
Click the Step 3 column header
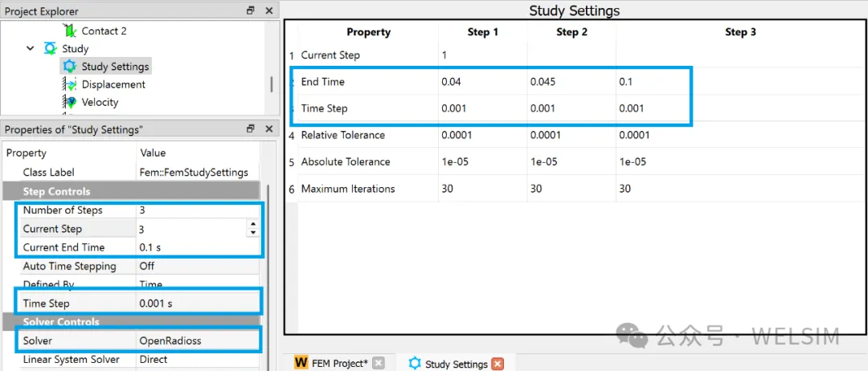(741, 32)
